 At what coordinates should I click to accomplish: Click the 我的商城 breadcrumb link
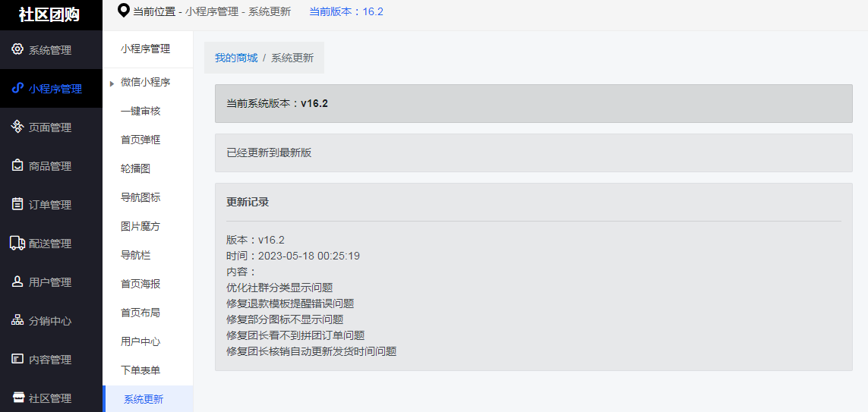click(x=236, y=58)
